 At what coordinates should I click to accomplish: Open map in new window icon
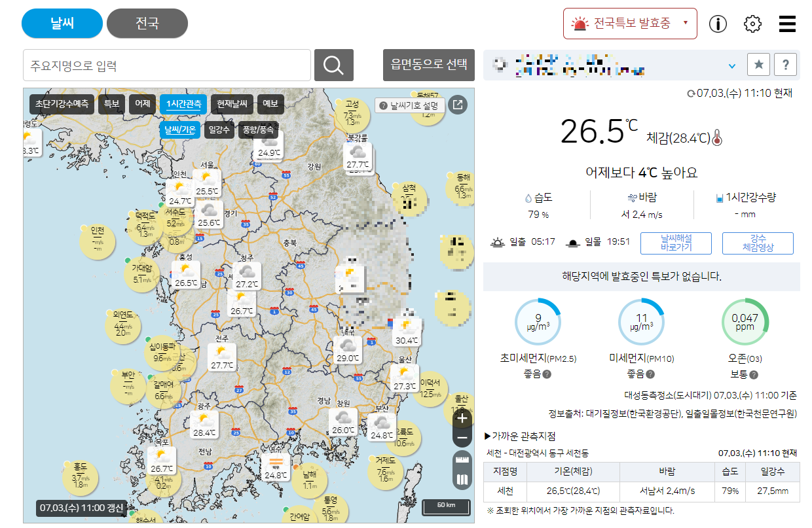(459, 104)
